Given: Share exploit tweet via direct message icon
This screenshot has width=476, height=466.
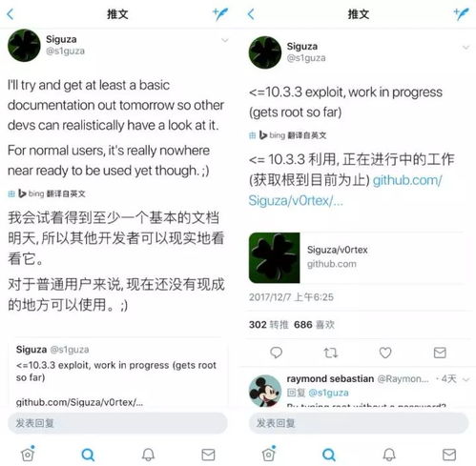Looking at the screenshot, I should (x=440, y=353).
